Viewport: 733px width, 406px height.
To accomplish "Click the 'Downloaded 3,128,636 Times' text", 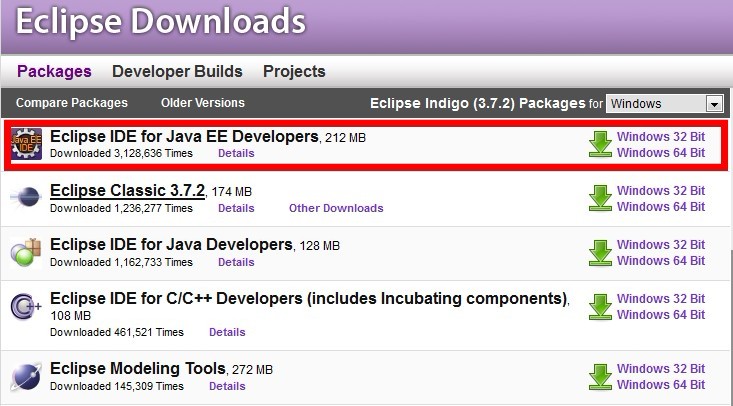I will click(121, 153).
